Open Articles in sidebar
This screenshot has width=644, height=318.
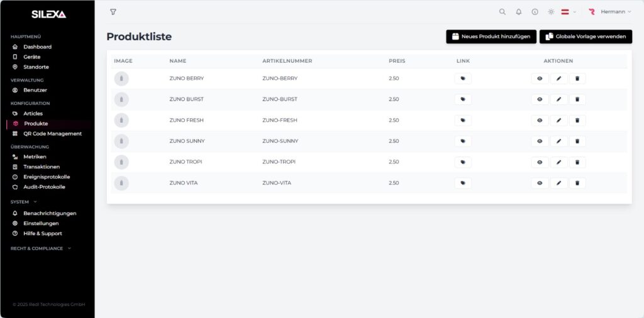point(33,113)
